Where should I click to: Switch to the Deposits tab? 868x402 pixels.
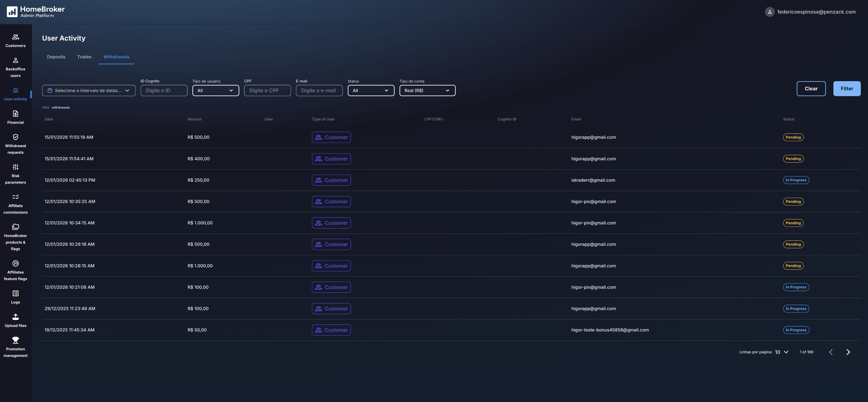[56, 57]
